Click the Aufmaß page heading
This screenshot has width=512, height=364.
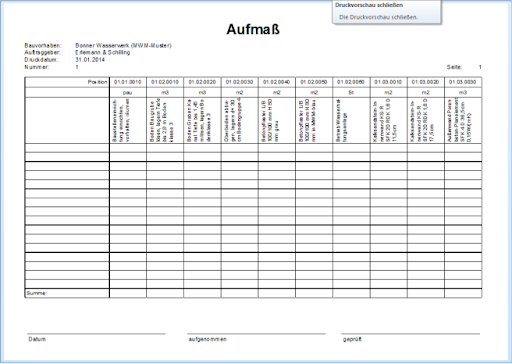[253, 29]
